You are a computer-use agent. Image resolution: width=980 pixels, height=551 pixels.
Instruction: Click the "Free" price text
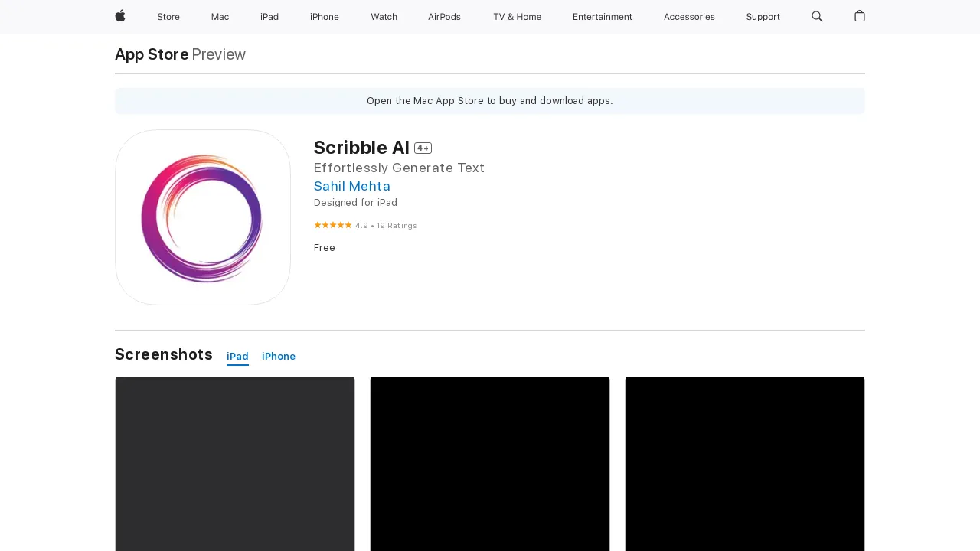(325, 248)
